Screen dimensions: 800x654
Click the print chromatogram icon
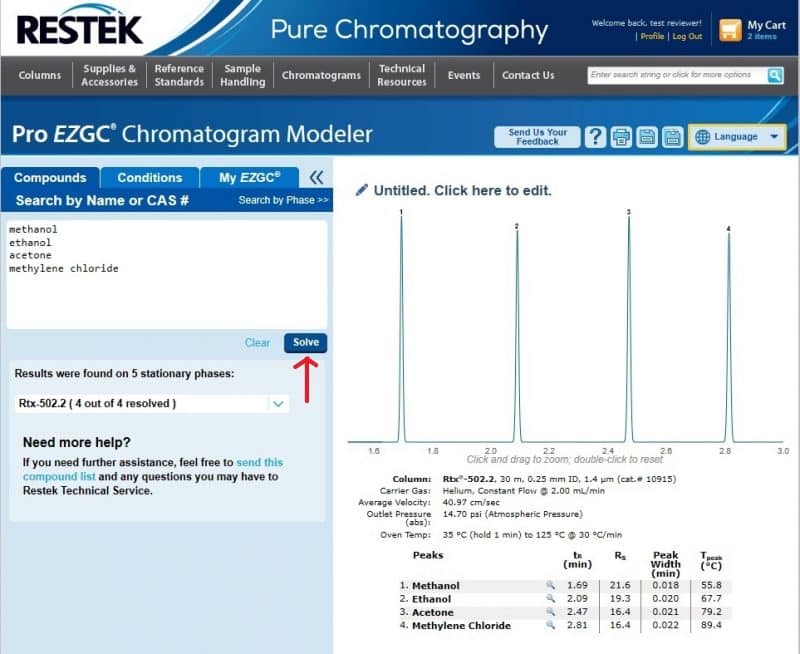click(x=621, y=135)
